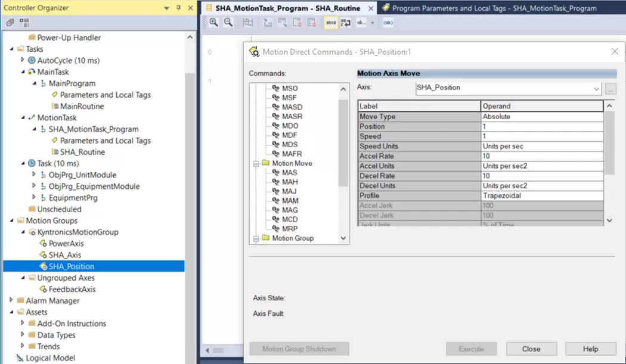This screenshot has width=626, height=364.
Task: Click the 'ab c' wrap text toolbar icon
Action: 346,23
